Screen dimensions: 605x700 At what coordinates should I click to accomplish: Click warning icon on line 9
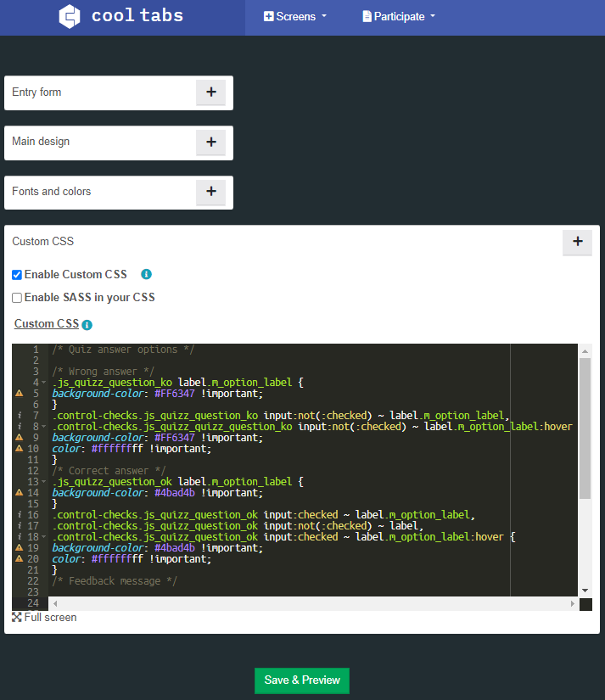point(20,438)
